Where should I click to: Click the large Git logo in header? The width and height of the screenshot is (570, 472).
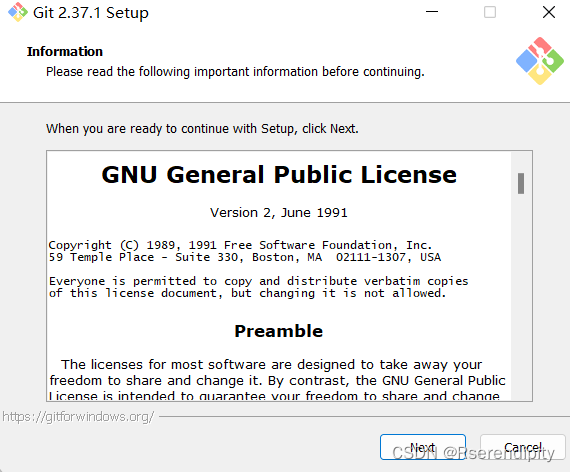(540, 61)
